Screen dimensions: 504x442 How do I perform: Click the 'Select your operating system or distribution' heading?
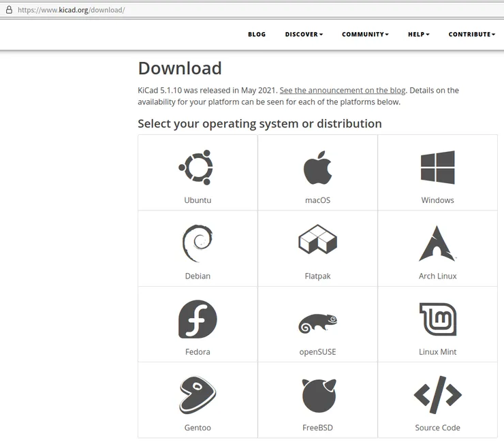pos(259,124)
